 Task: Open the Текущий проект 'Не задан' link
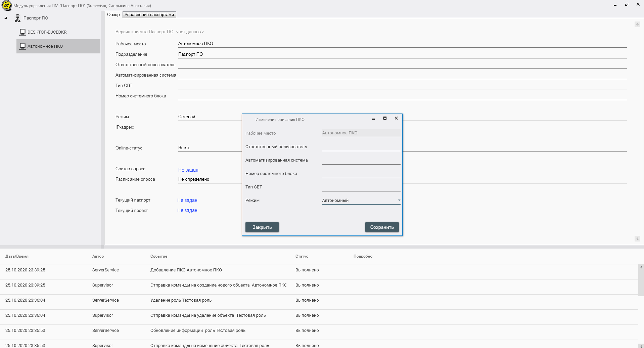187,210
